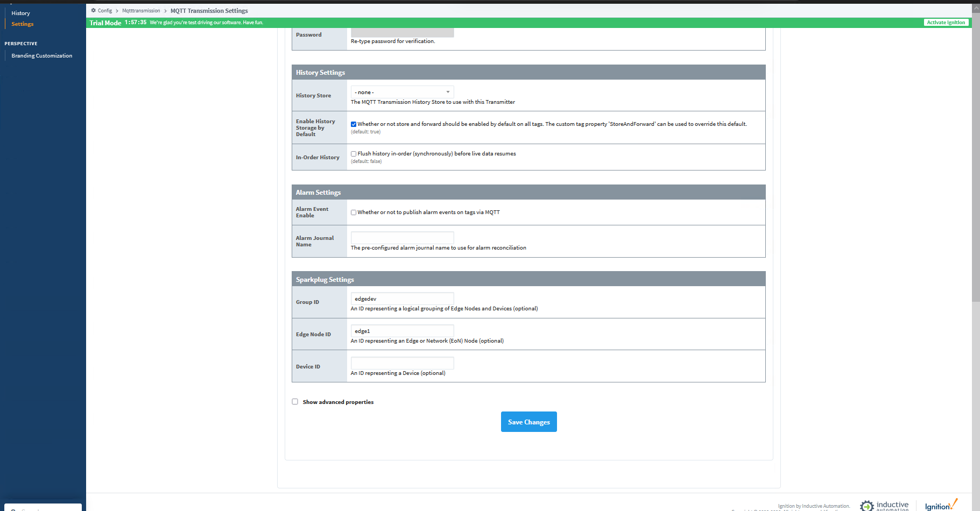Image resolution: width=980 pixels, height=511 pixels.
Task: Open the History sidebar item
Action: (20, 13)
